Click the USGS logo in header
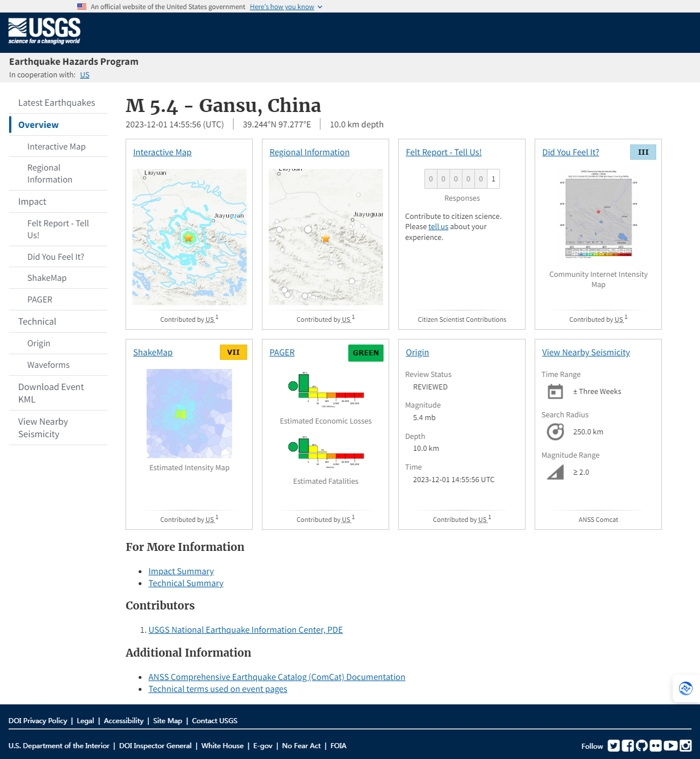The height and width of the screenshot is (759, 700). tap(44, 31)
